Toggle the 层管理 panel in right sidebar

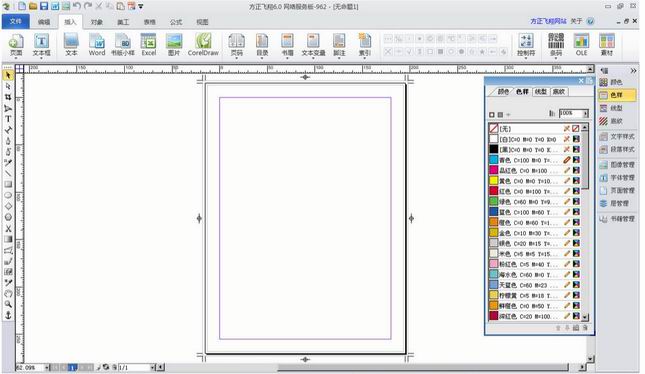(x=617, y=203)
